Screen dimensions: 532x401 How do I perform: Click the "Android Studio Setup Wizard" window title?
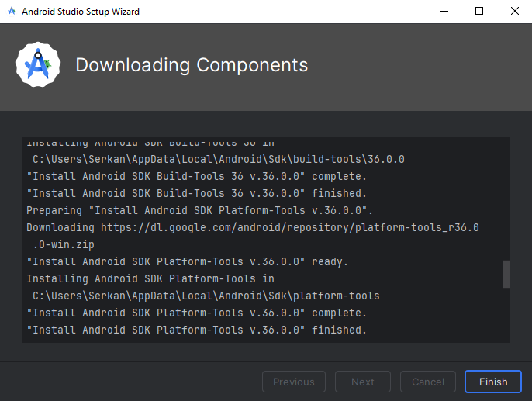pos(81,12)
